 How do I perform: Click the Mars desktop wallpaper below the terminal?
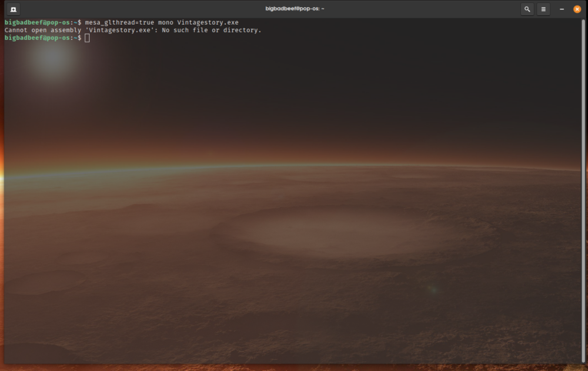coord(294,367)
